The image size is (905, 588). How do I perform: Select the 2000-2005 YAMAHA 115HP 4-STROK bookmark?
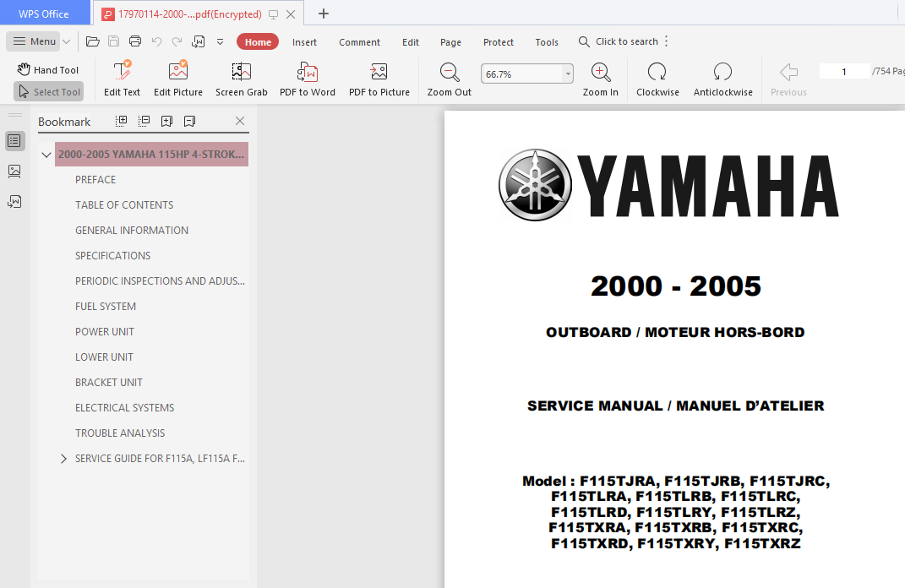(x=151, y=154)
